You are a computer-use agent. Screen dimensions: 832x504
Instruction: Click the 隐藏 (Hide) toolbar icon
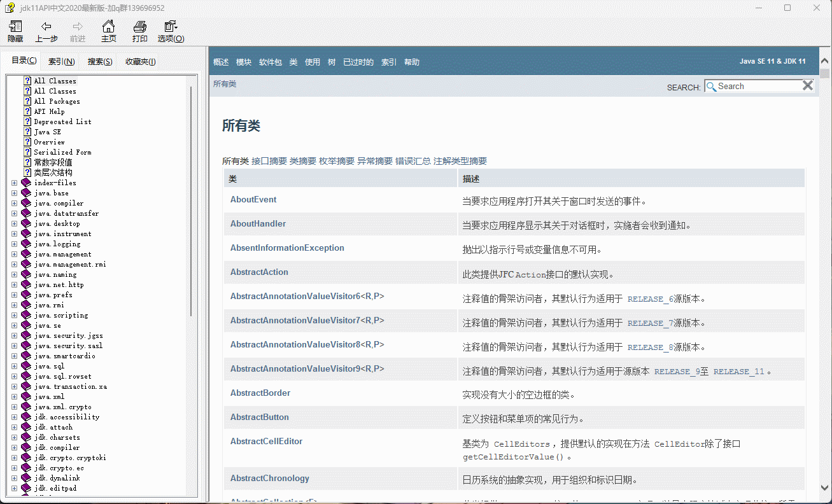[x=15, y=31]
